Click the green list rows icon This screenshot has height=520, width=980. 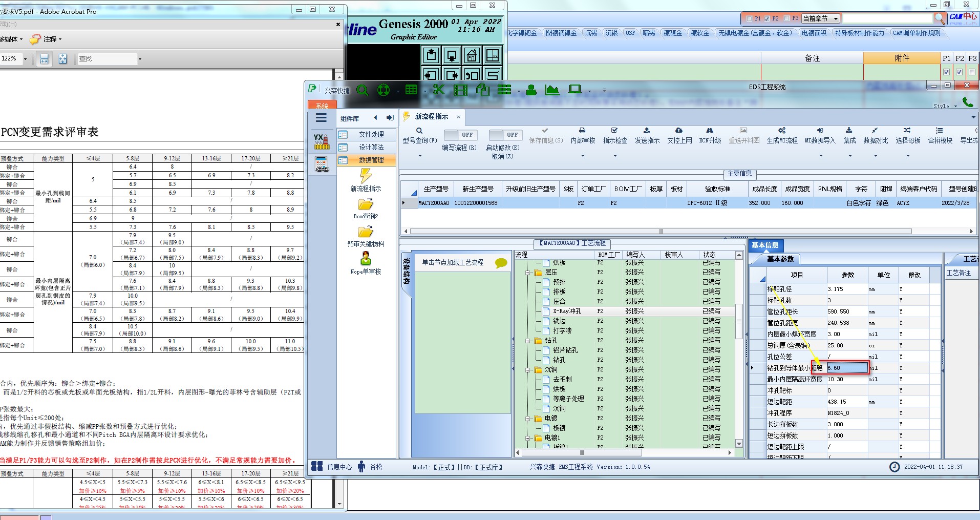tap(504, 90)
